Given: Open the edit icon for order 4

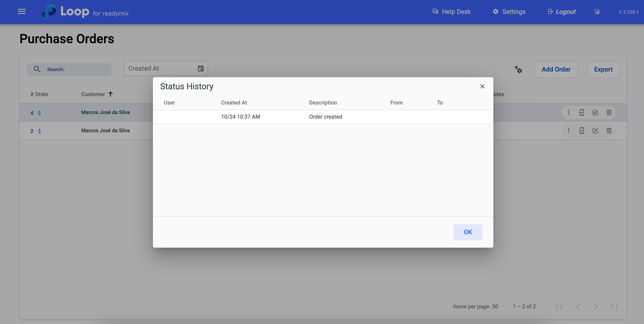Looking at the screenshot, I should [595, 112].
